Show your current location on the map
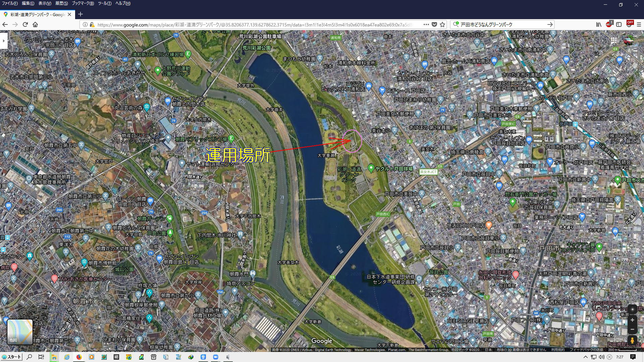 tap(632, 309)
